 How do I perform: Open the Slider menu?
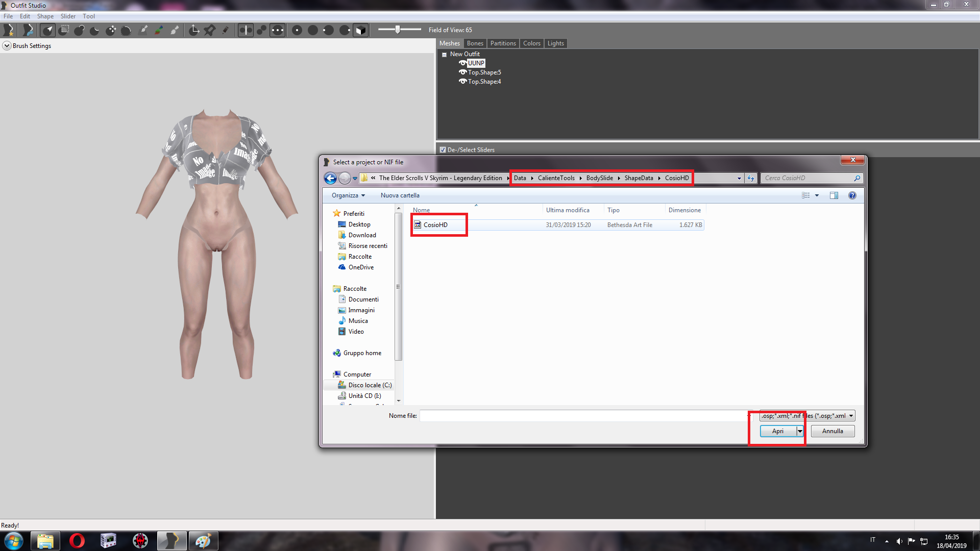click(x=68, y=16)
